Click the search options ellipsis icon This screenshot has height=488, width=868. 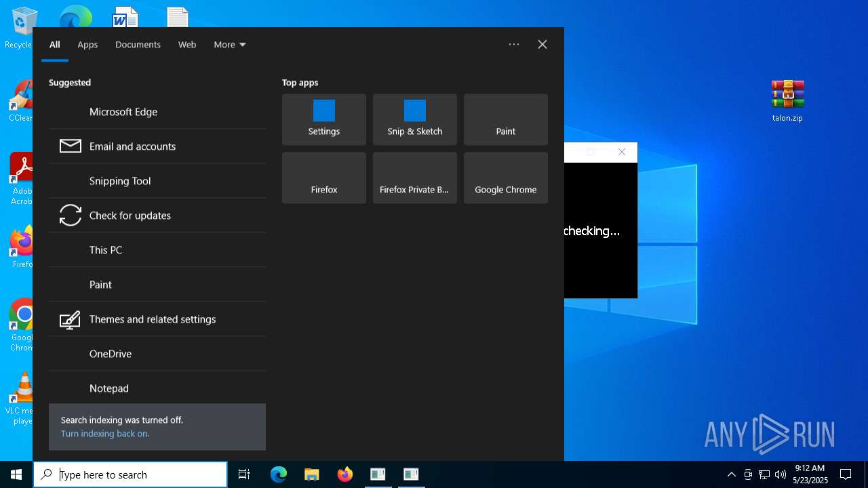(x=514, y=44)
